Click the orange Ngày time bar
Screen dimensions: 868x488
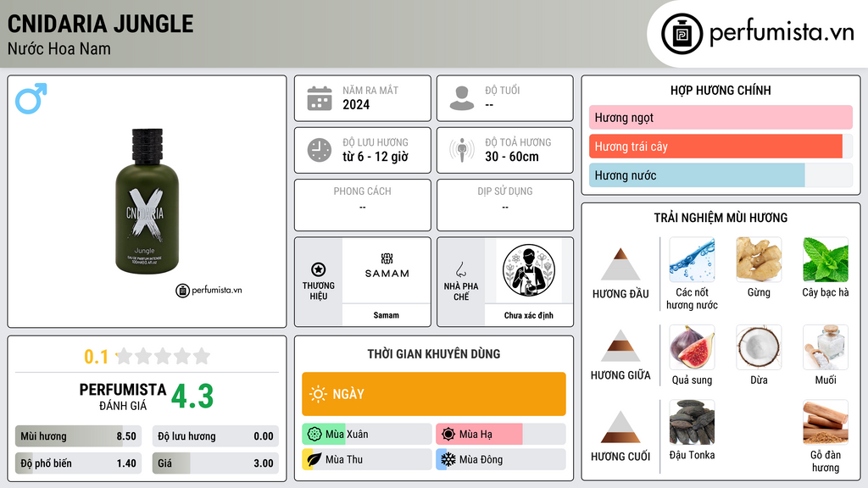coord(434,394)
